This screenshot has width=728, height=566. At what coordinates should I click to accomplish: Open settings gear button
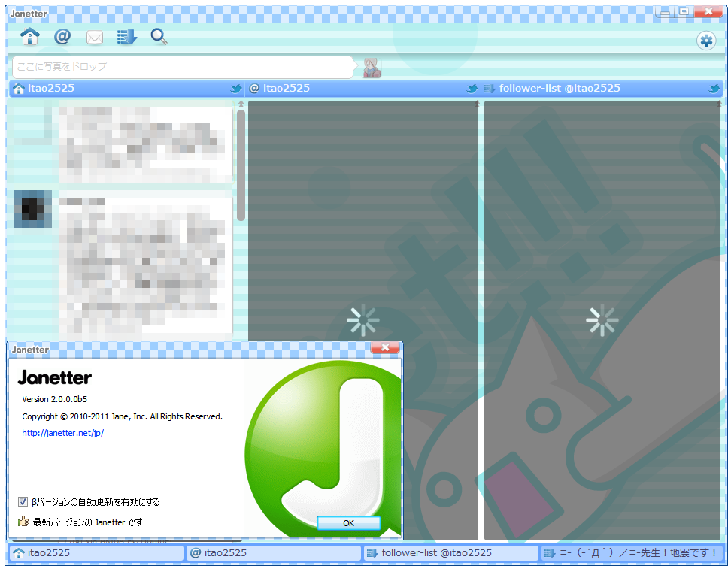[x=706, y=41]
